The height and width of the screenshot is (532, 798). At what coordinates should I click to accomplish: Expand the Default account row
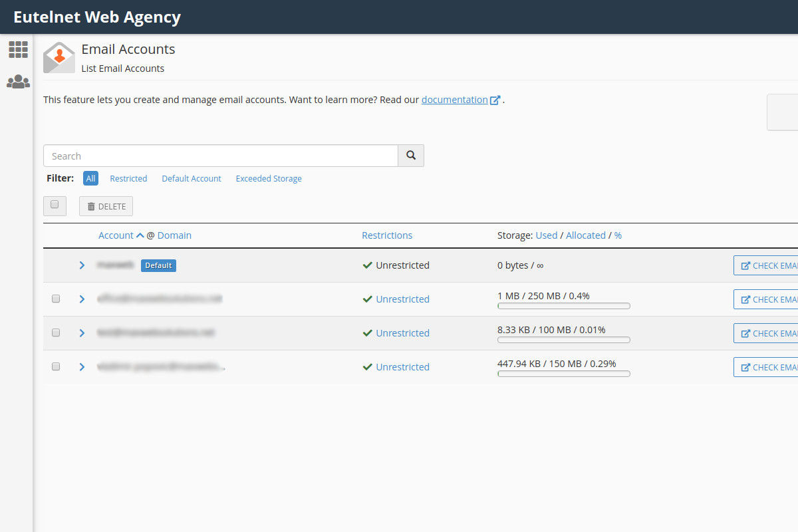coord(82,265)
